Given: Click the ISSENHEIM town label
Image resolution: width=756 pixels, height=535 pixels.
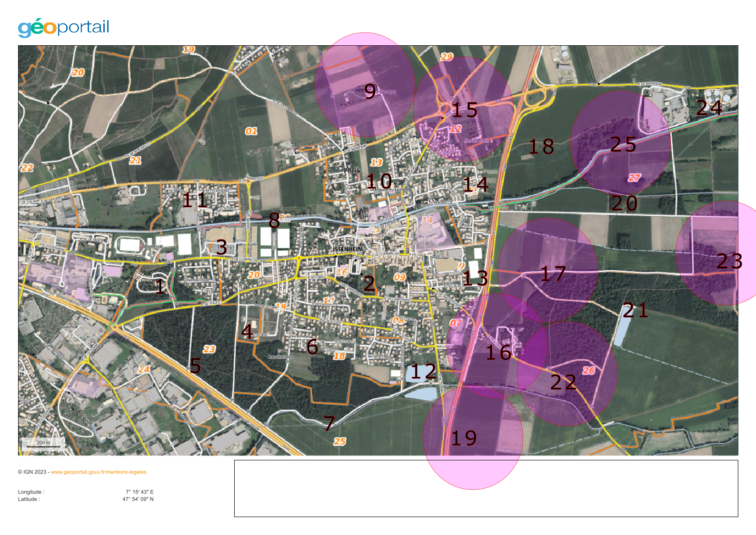Looking at the screenshot, I should 348,249.
